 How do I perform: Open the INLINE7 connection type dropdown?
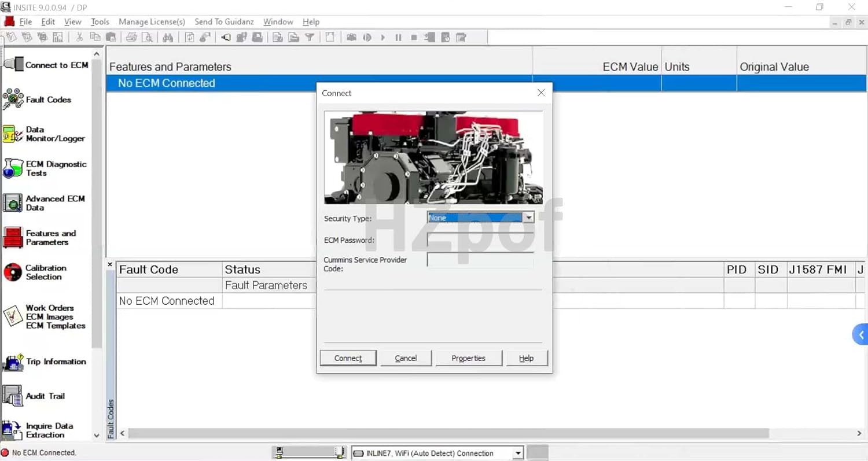[x=518, y=453]
